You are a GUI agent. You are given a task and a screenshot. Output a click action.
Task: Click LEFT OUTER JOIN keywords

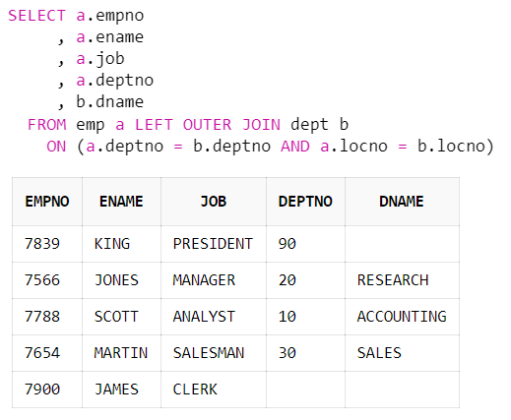pyautogui.click(x=208, y=125)
